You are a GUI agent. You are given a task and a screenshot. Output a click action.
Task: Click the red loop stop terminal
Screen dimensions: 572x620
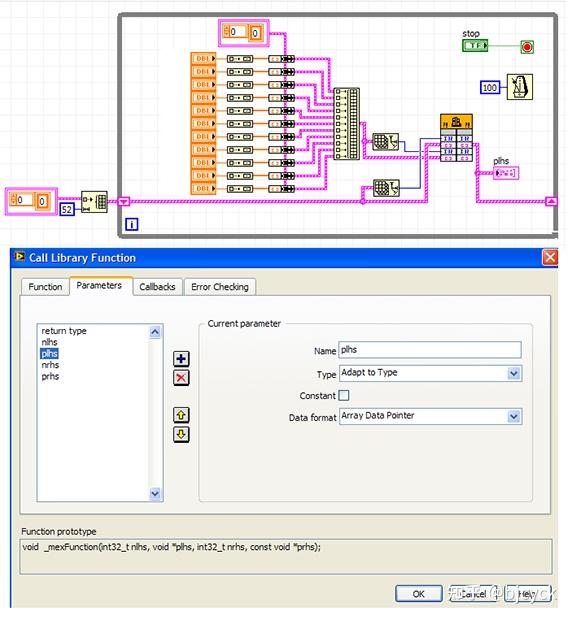click(527, 47)
